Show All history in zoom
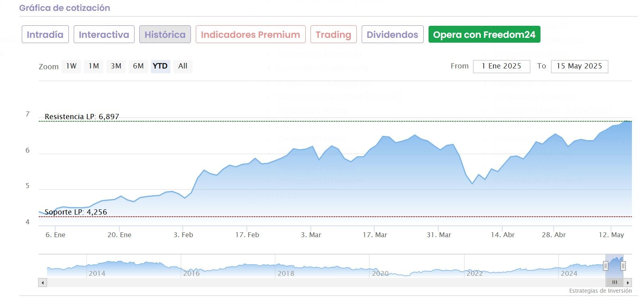644x308 pixels. pos(183,66)
